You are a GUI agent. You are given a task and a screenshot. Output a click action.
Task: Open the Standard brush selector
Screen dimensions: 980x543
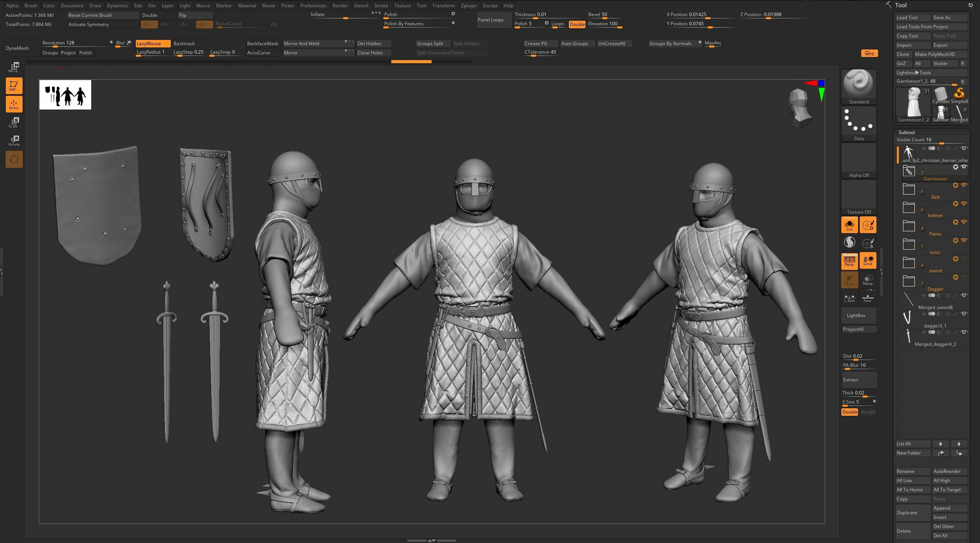click(859, 86)
